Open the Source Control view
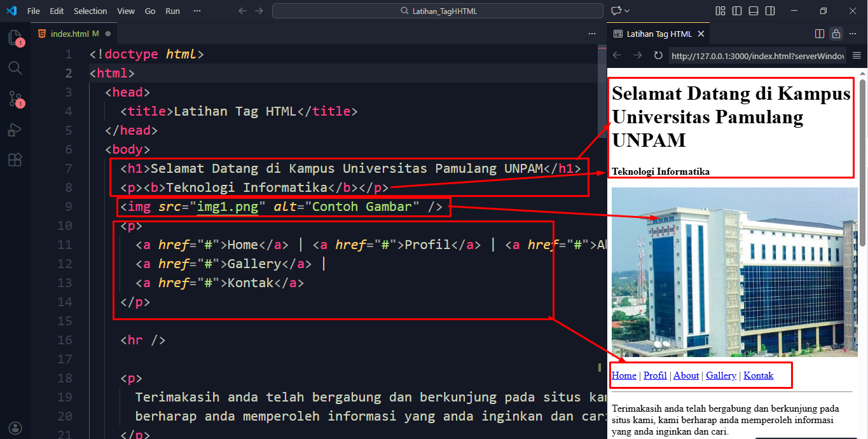The height and width of the screenshot is (439, 868). (x=15, y=98)
